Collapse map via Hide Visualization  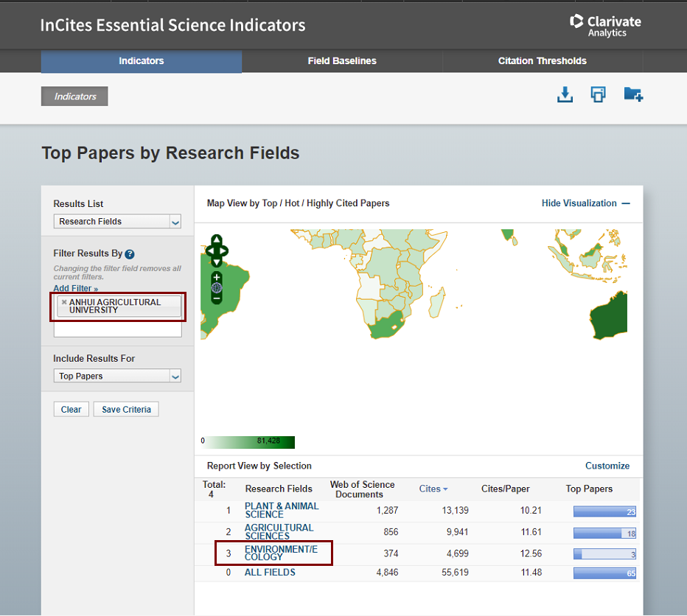(x=585, y=203)
